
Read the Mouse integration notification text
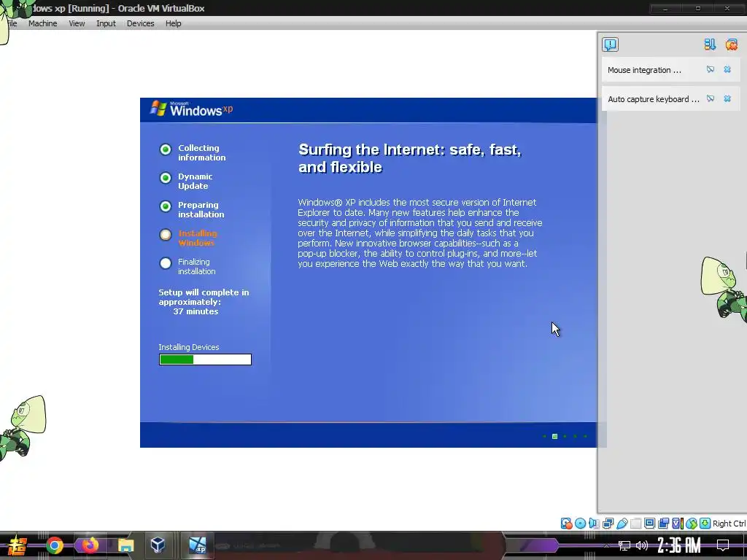[644, 70]
